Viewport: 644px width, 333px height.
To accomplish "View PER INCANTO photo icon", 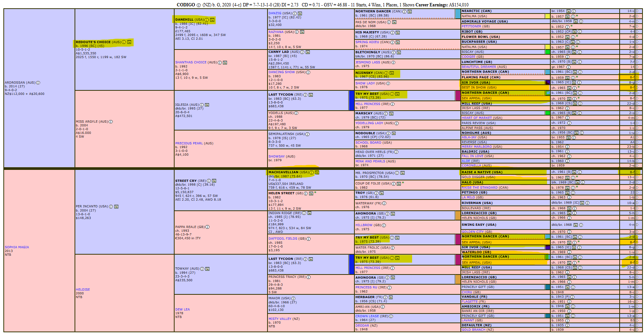I will coord(116,207).
